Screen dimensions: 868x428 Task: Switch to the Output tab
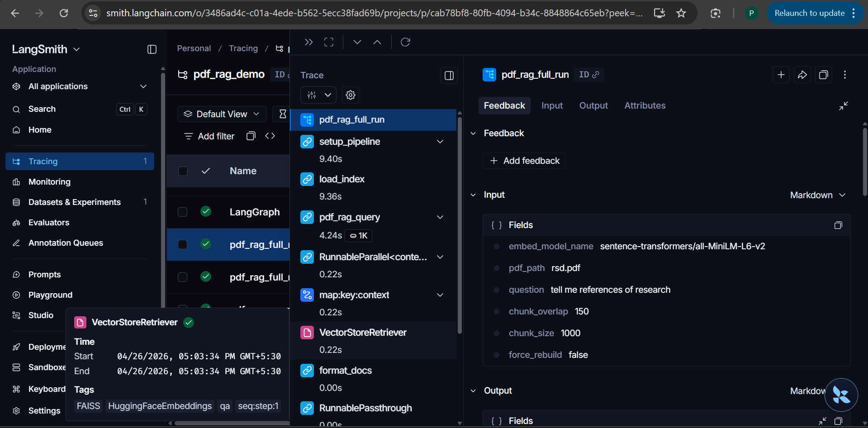coord(593,105)
